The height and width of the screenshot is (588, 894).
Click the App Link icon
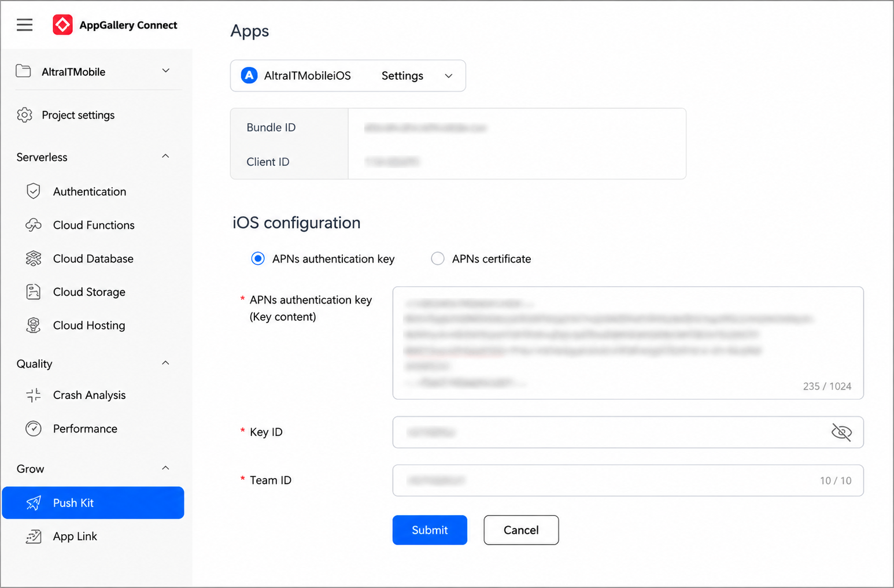pyautogui.click(x=34, y=537)
